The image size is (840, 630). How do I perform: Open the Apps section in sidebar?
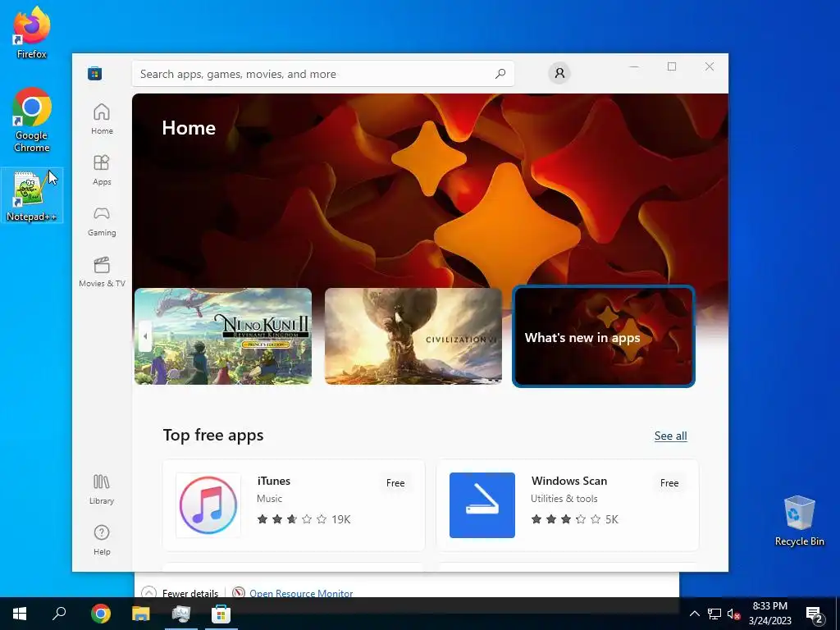pos(102,170)
